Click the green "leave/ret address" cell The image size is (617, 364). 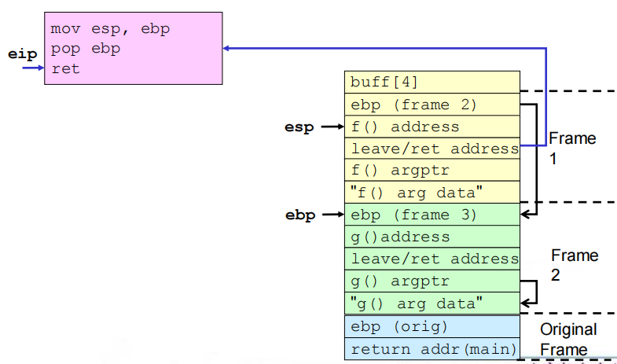[432, 259]
